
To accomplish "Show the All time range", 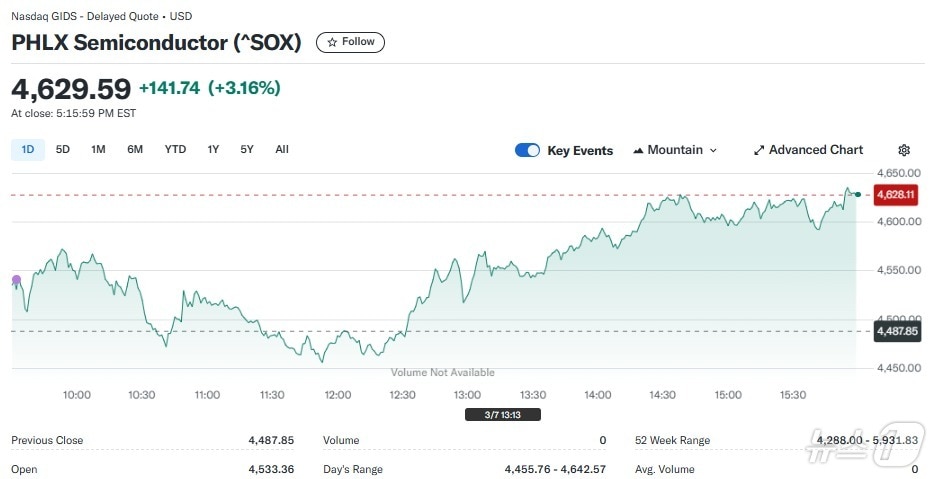I will click(x=282, y=149).
